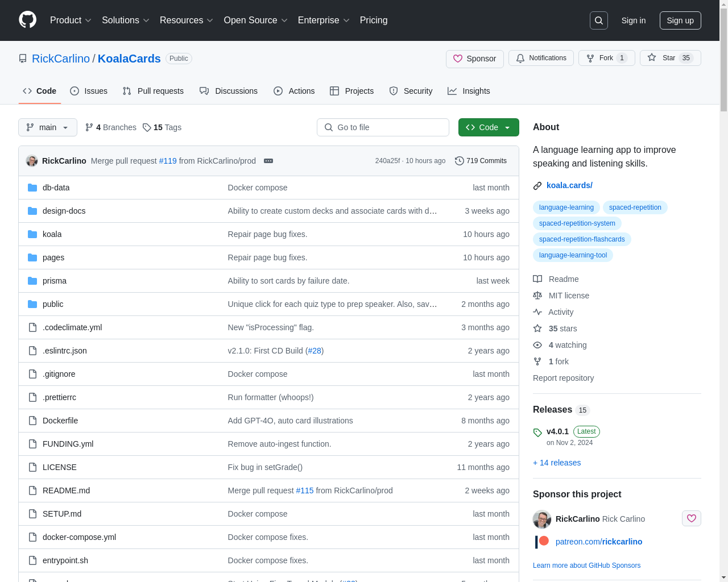
Task: Select the Code tab
Action: point(40,91)
